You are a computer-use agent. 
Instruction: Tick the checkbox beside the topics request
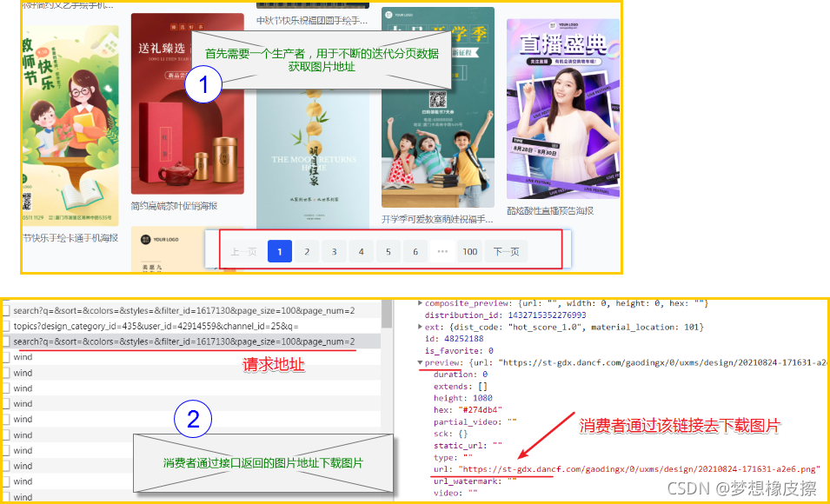click(5, 326)
